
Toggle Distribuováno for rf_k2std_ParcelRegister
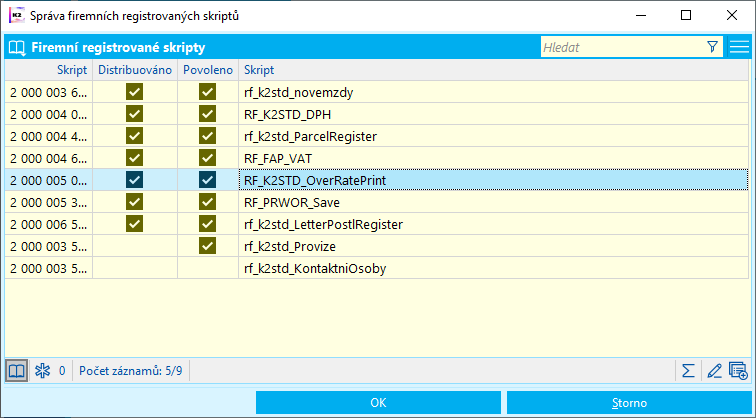pyautogui.click(x=135, y=136)
